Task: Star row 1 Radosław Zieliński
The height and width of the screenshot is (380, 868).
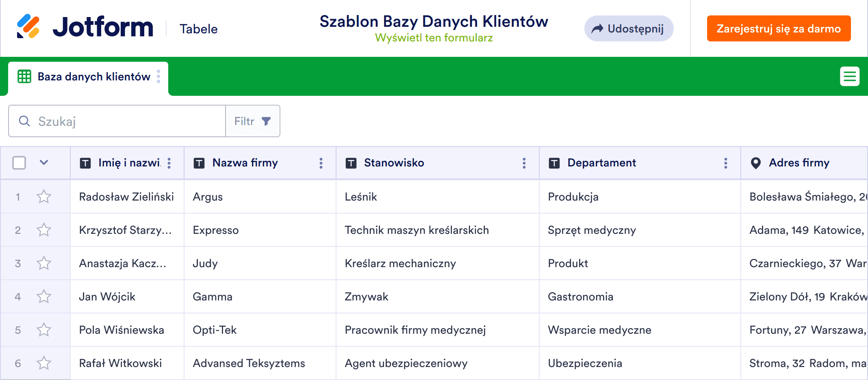Action: (44, 197)
